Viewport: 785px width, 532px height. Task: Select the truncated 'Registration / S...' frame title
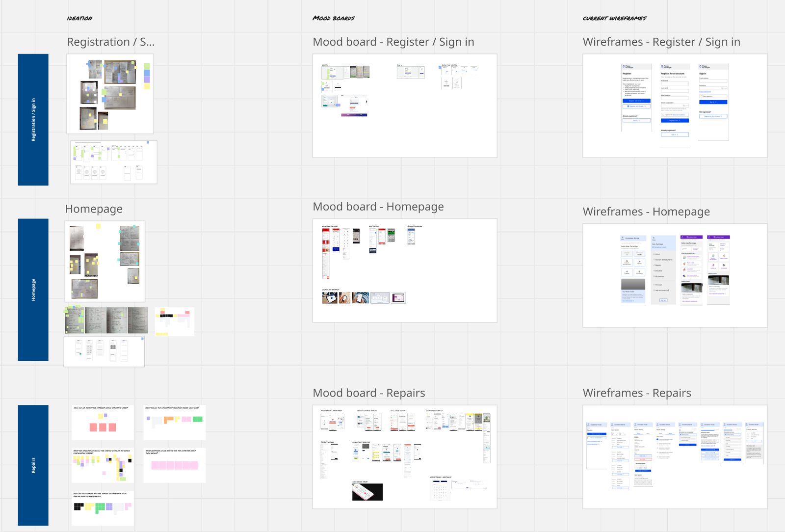tap(111, 42)
